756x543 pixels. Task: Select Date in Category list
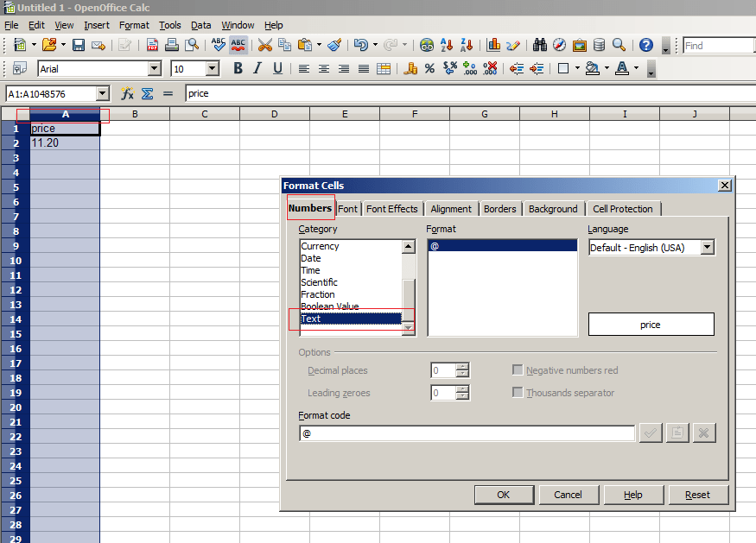(x=351, y=258)
